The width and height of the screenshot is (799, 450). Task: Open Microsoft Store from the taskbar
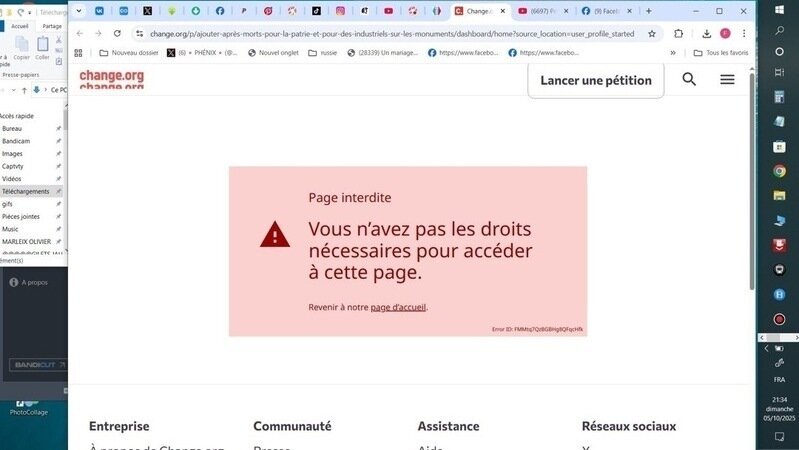pyautogui.click(x=779, y=147)
